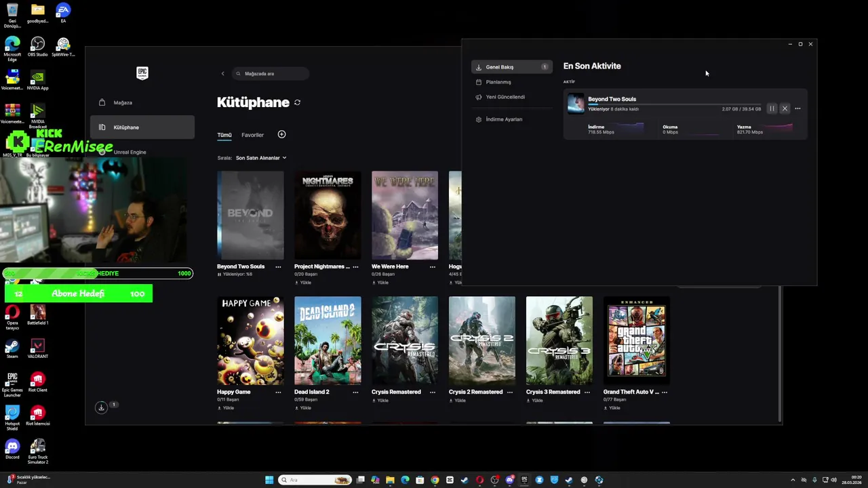Image resolution: width=868 pixels, height=488 pixels.
Task: Open Beyond Two Souls library tile
Action: point(250,215)
